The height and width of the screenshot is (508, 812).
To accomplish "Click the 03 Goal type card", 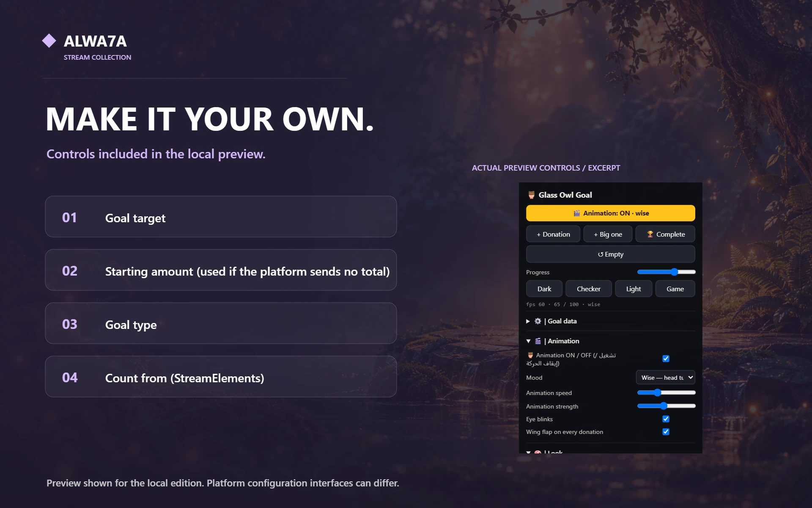I will [221, 323].
